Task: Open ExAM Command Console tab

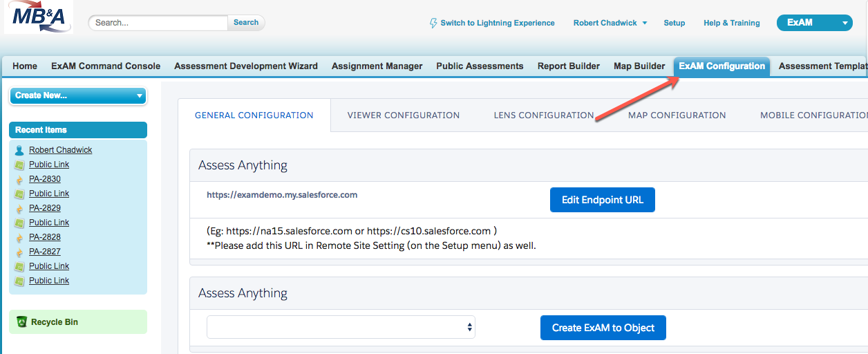Action: (x=106, y=66)
